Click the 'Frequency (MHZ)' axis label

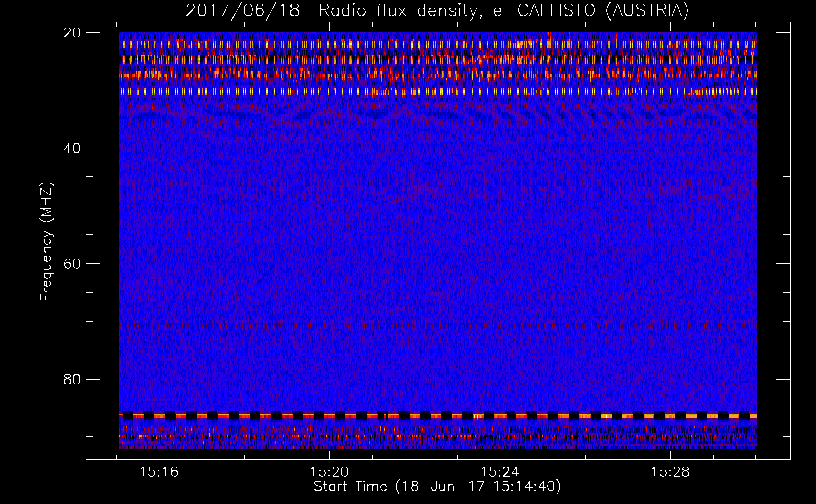point(46,242)
